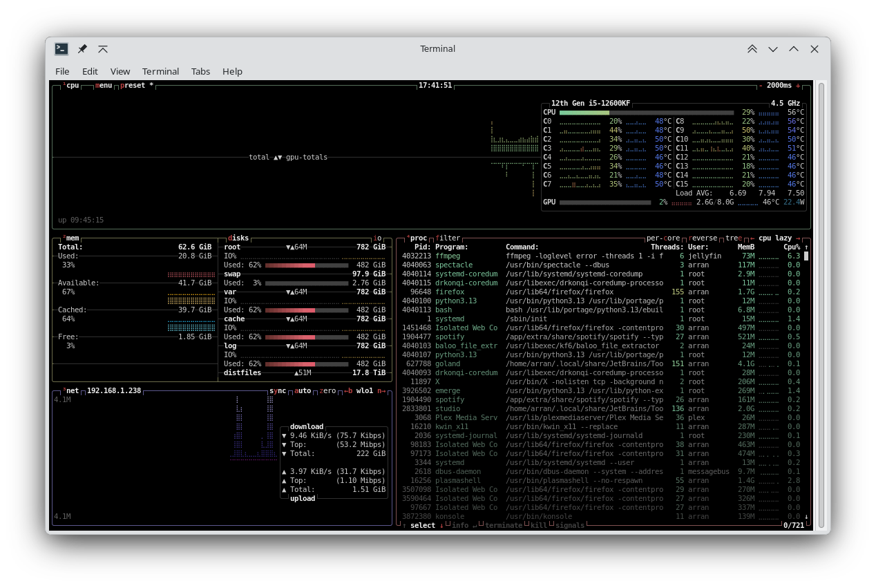Screen dimensions: 876x588
Task: Click the root disk used bar
Action: point(307,265)
